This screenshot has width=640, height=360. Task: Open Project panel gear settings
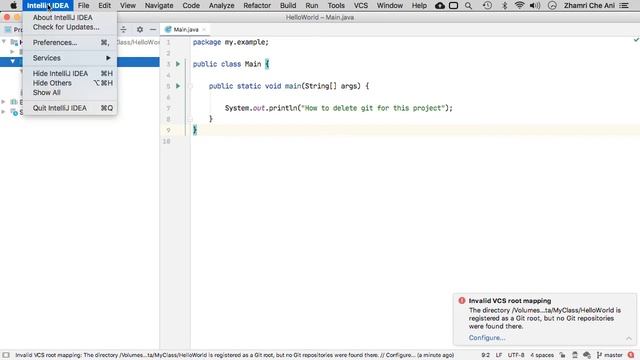pyautogui.click(x=140, y=29)
